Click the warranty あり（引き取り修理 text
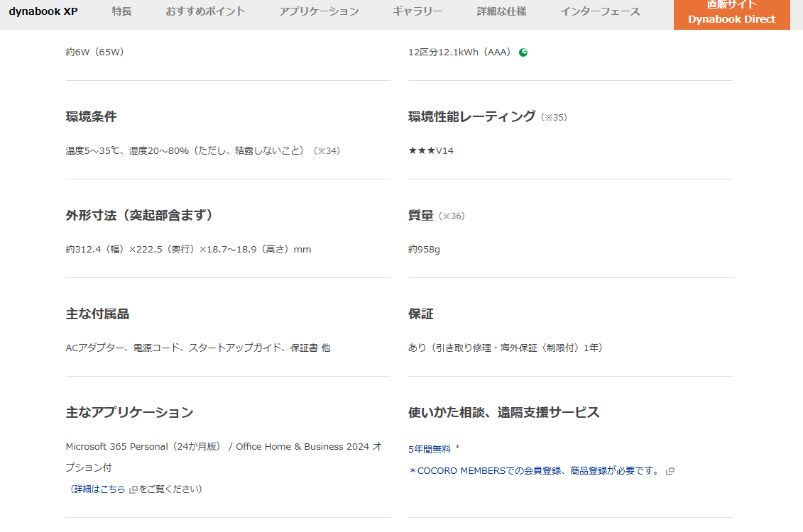Viewport: 803px width, 532px height. coord(506,348)
